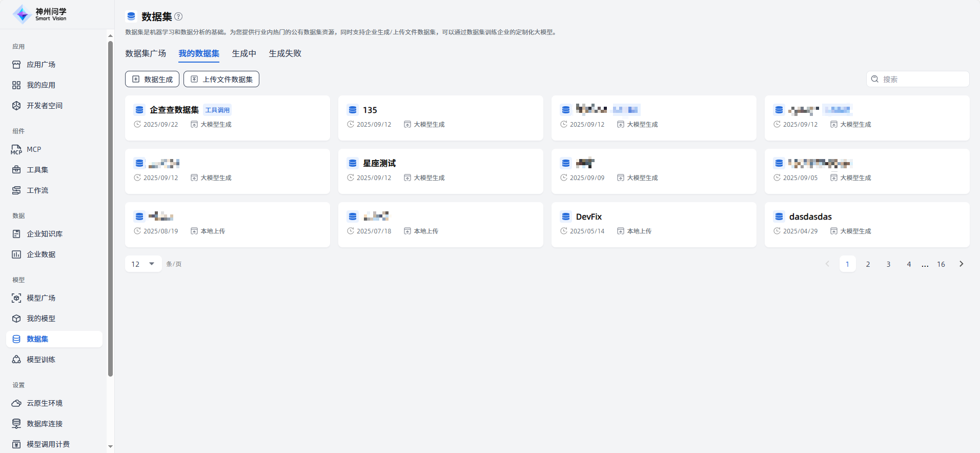Viewport: 980px width, 453px height.
Task: Go to 工具集 in sidebar
Action: [37, 170]
